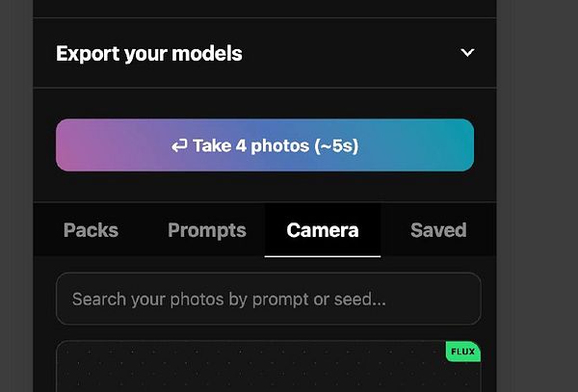Image resolution: width=578 pixels, height=392 pixels.
Task: Switch to the Prompts tab
Action: (207, 230)
